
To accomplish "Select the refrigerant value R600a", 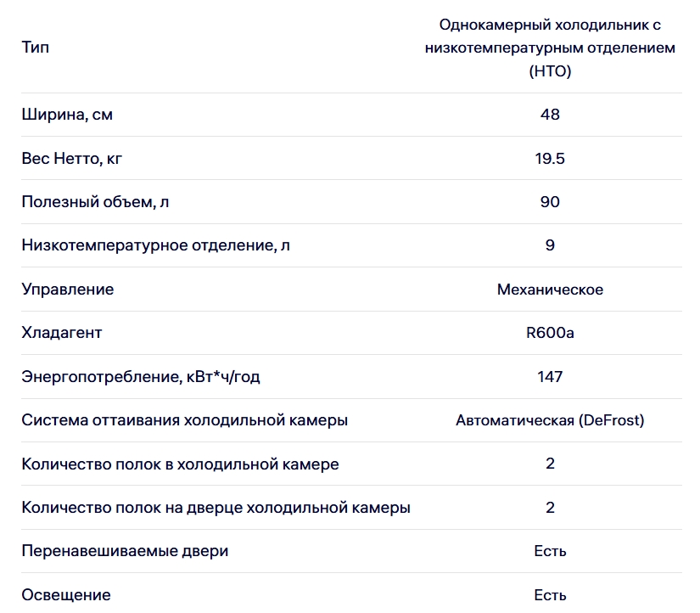I will (x=550, y=333).
